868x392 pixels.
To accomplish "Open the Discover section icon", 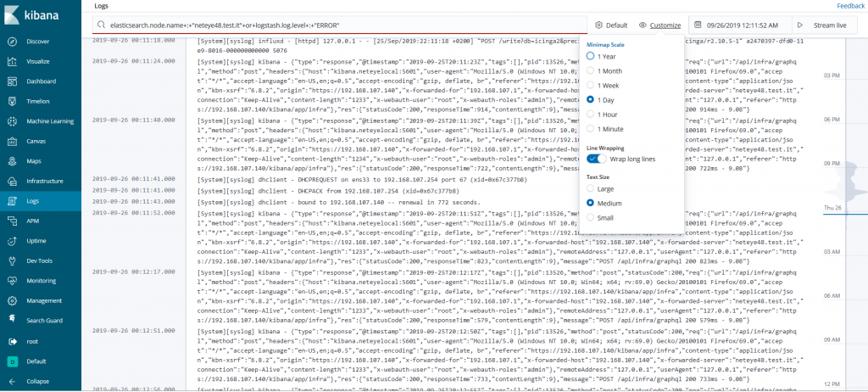I will tap(12, 42).
